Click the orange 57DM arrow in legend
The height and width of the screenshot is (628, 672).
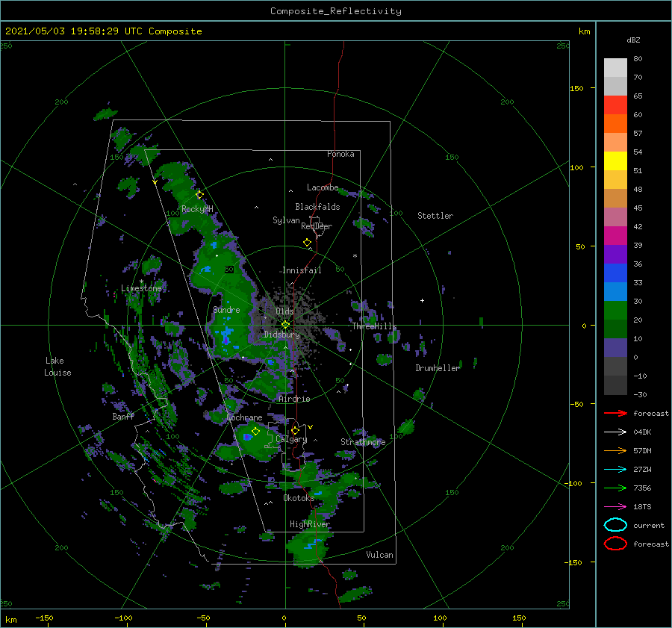point(615,450)
